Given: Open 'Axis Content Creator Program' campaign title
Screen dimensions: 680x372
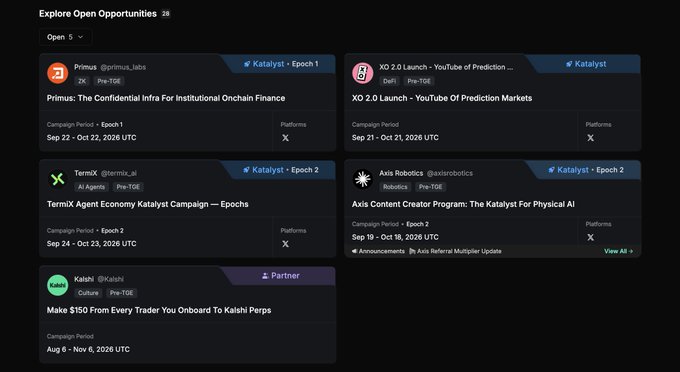Looking at the screenshot, I should pos(463,204).
